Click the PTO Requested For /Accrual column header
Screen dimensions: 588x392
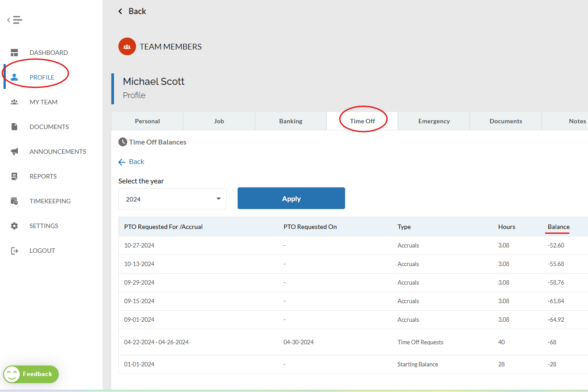163,227
